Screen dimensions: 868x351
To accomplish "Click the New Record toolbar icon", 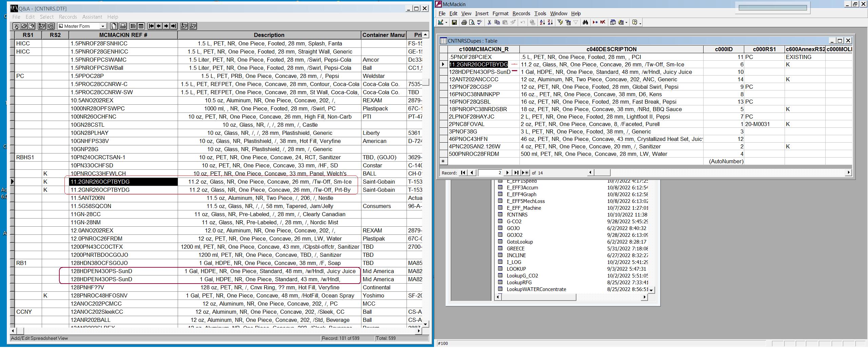I will point(595,22).
